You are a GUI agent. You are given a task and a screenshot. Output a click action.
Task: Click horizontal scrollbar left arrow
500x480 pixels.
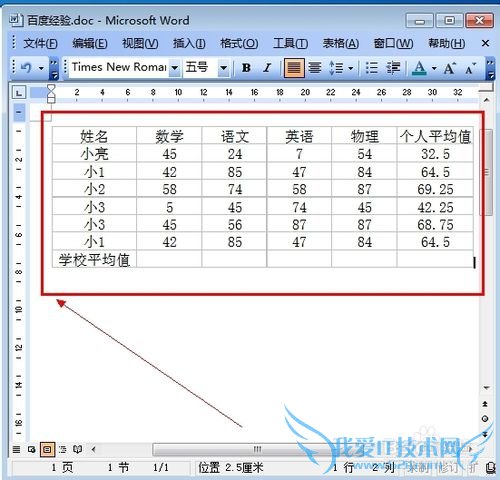click(94, 449)
